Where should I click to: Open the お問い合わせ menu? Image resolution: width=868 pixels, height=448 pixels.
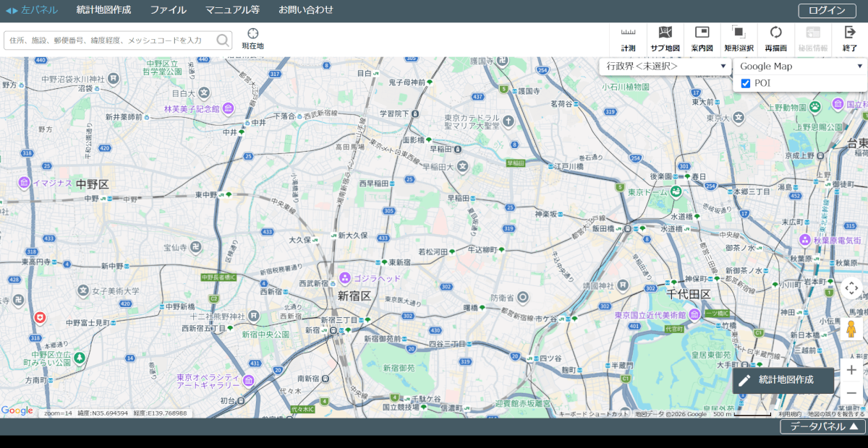[306, 10]
